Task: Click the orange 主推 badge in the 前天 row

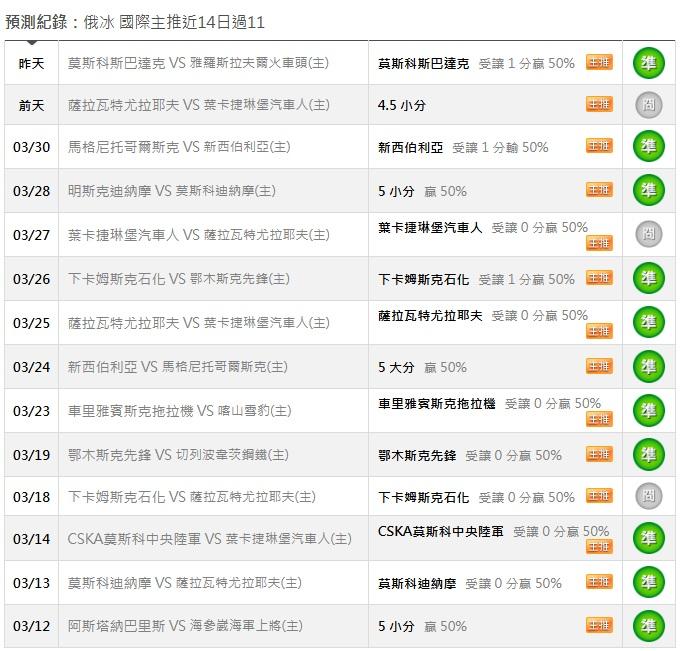Action: pos(599,104)
